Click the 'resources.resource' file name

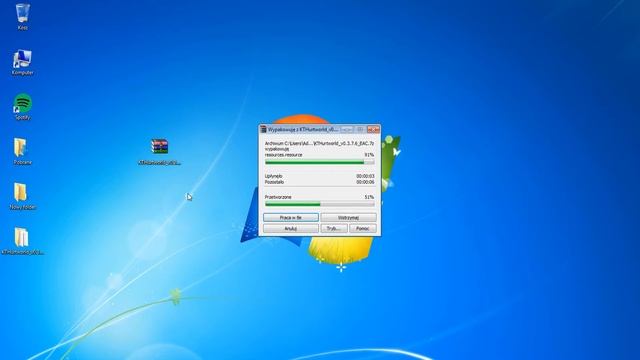point(284,155)
